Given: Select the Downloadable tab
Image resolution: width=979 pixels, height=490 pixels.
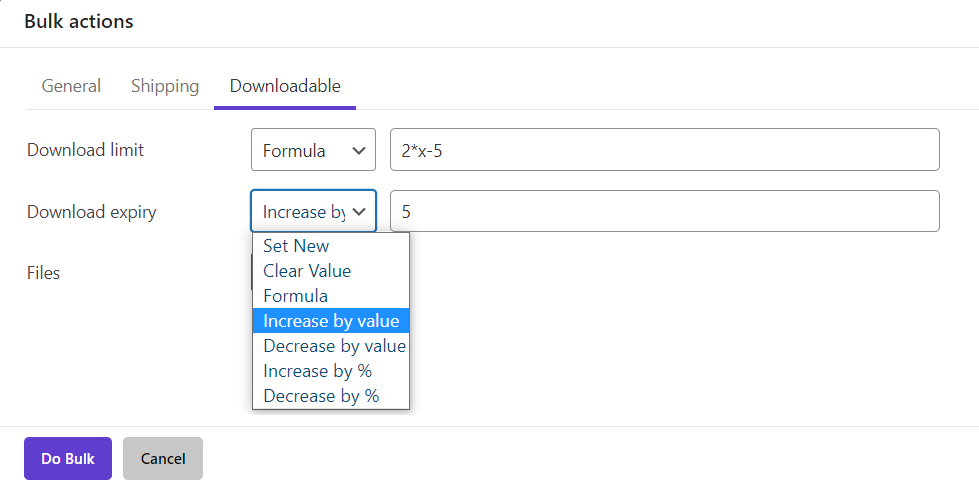Looking at the screenshot, I should click(285, 86).
